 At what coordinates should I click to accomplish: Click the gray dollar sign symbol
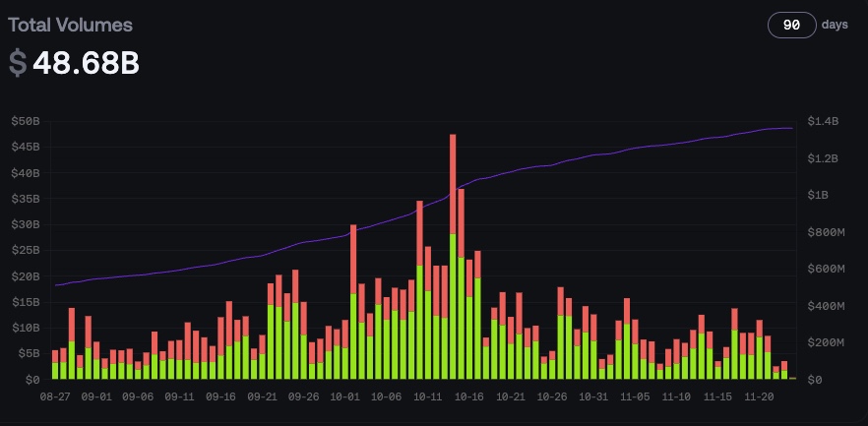pos(18,63)
